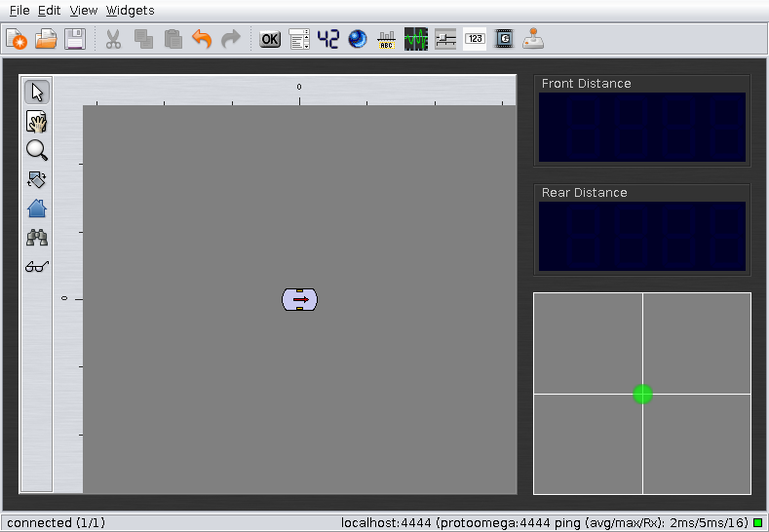Undo with the orange arrow icon
The image size is (769, 532).
(x=202, y=39)
